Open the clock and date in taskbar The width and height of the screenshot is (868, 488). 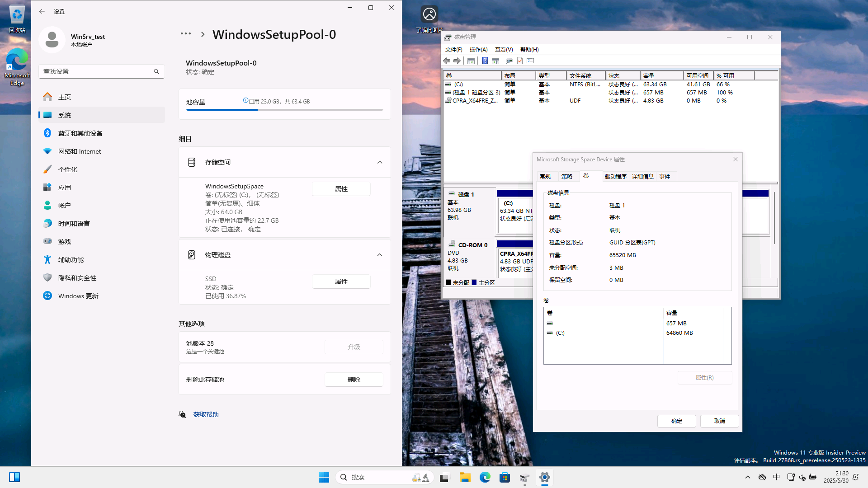click(x=836, y=477)
